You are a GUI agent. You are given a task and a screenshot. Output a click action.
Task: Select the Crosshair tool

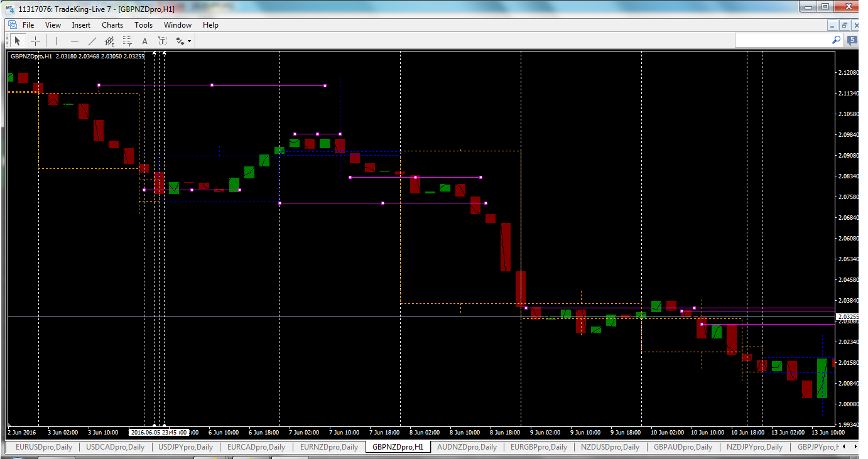click(x=35, y=40)
